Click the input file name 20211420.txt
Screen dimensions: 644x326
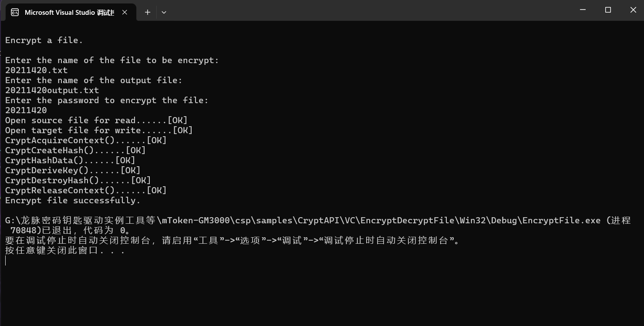click(x=37, y=70)
